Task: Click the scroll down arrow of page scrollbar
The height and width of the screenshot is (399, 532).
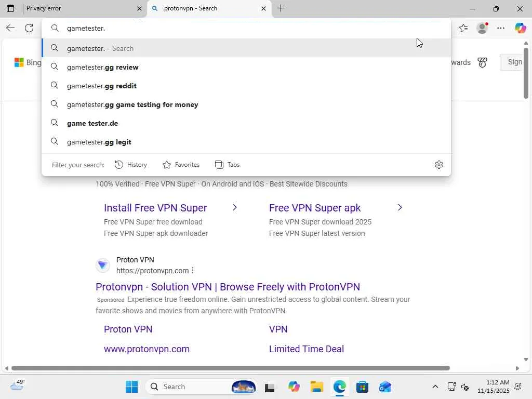Action: (x=526, y=360)
